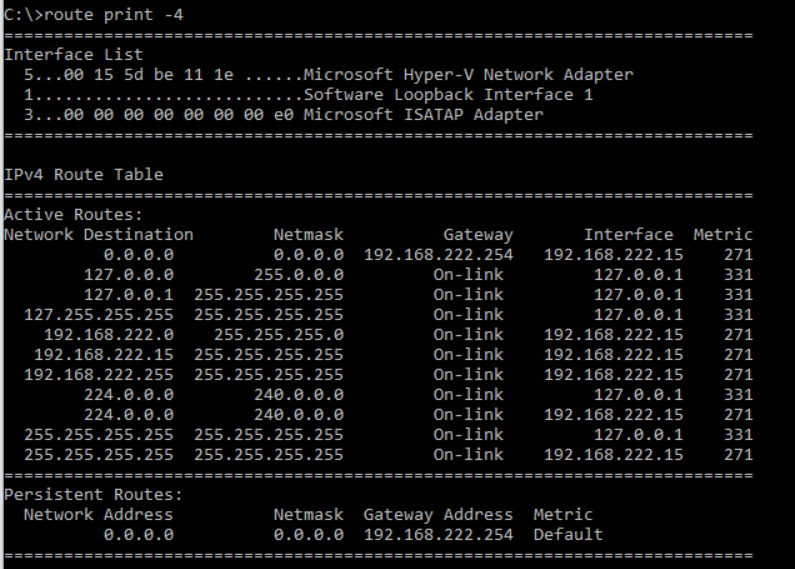Click the 'IPv4 Route Table' heading
Image resolution: width=795 pixels, height=569 pixels.
(84, 174)
